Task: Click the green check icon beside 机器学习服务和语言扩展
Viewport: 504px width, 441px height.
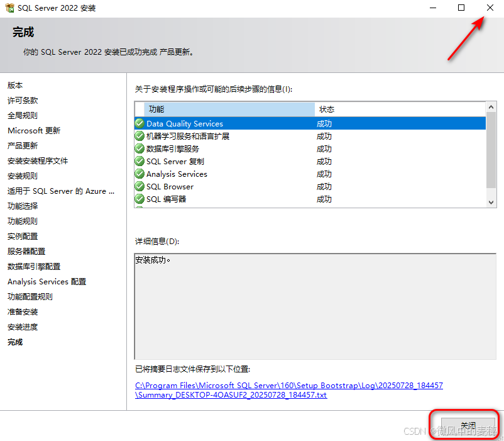Action: (140, 136)
